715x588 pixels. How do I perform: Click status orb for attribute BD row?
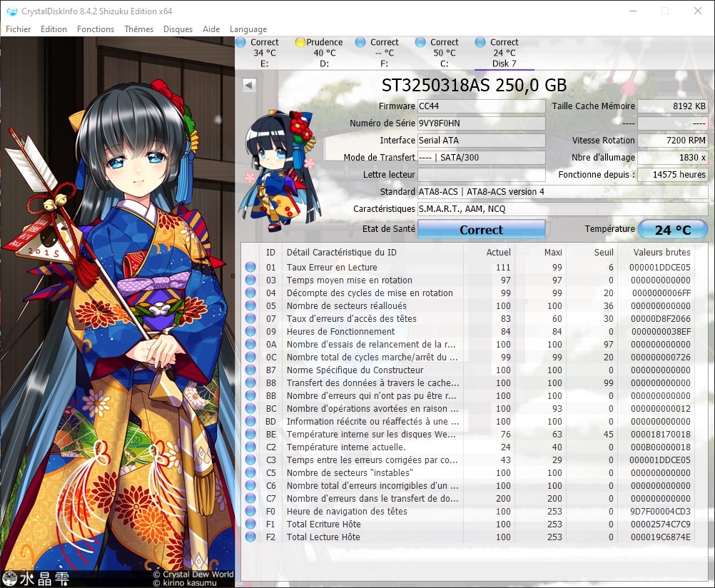click(x=250, y=422)
